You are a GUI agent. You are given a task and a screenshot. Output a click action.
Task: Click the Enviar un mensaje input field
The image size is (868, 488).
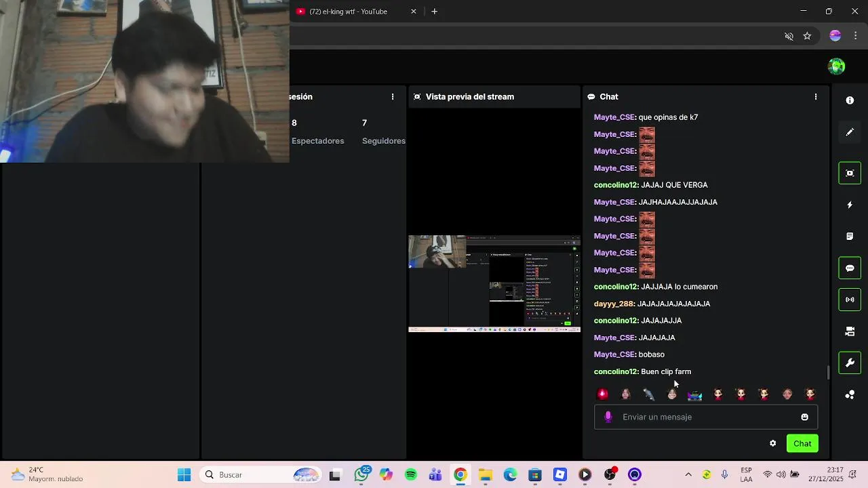click(706, 417)
